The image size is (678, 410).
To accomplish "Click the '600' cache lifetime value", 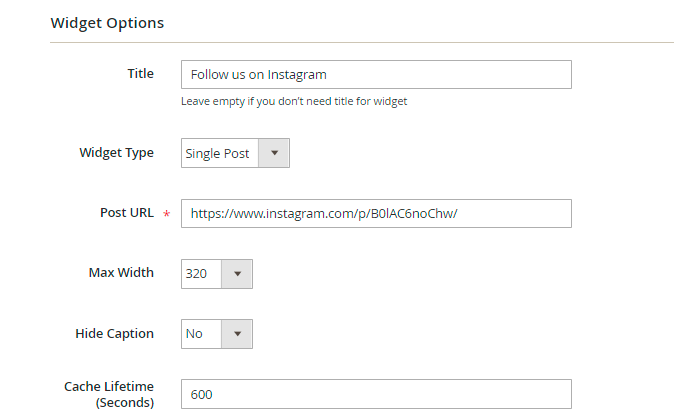I will pyautogui.click(x=201, y=394).
